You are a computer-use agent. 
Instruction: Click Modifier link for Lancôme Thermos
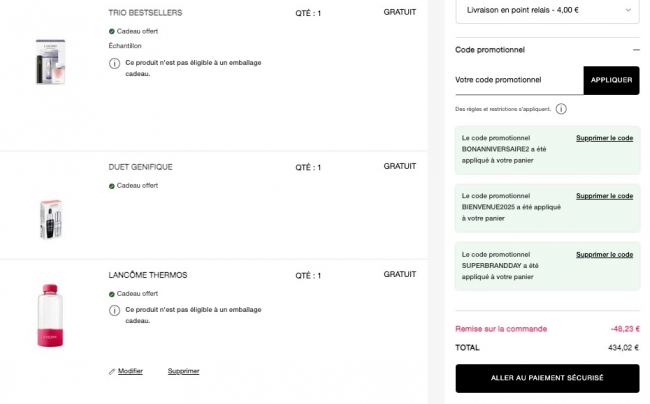[x=130, y=371]
